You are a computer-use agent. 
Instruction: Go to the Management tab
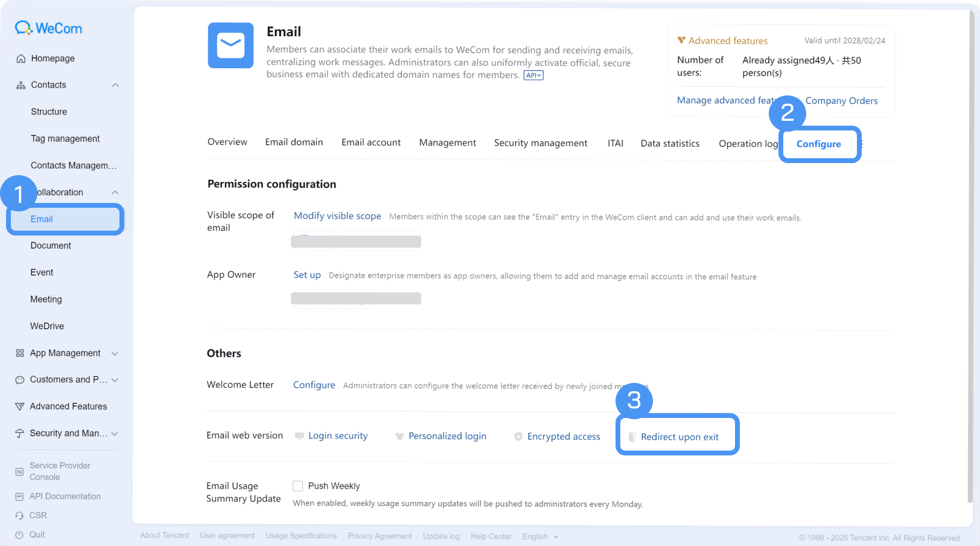(448, 143)
